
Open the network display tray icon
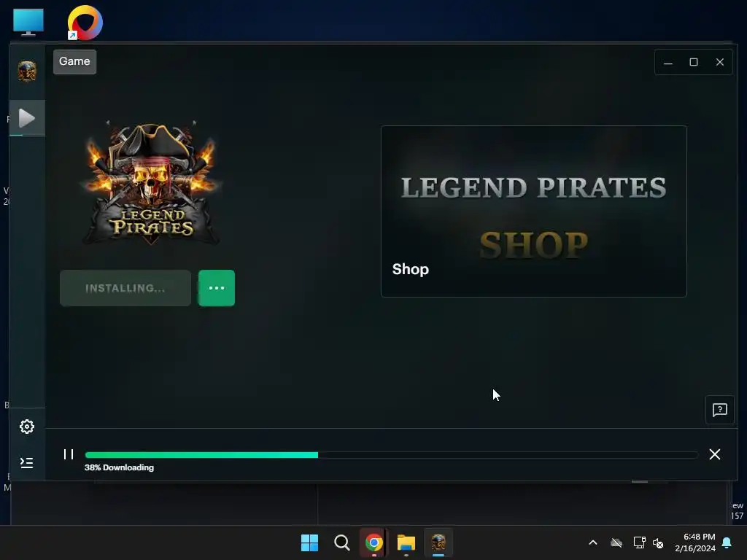click(639, 542)
